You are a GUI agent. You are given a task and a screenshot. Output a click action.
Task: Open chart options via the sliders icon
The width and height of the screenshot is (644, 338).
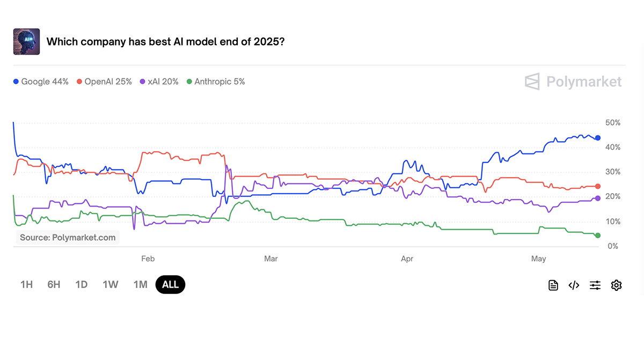click(x=595, y=285)
